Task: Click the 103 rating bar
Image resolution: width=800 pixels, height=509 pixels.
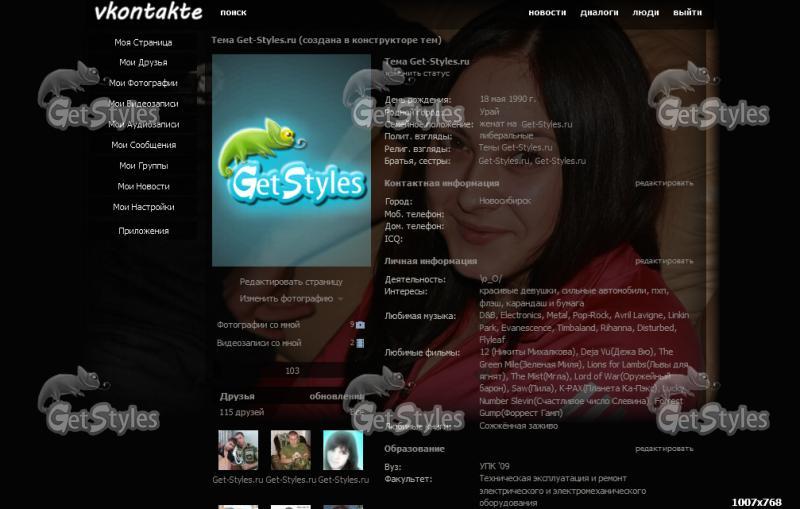Action: tap(292, 371)
